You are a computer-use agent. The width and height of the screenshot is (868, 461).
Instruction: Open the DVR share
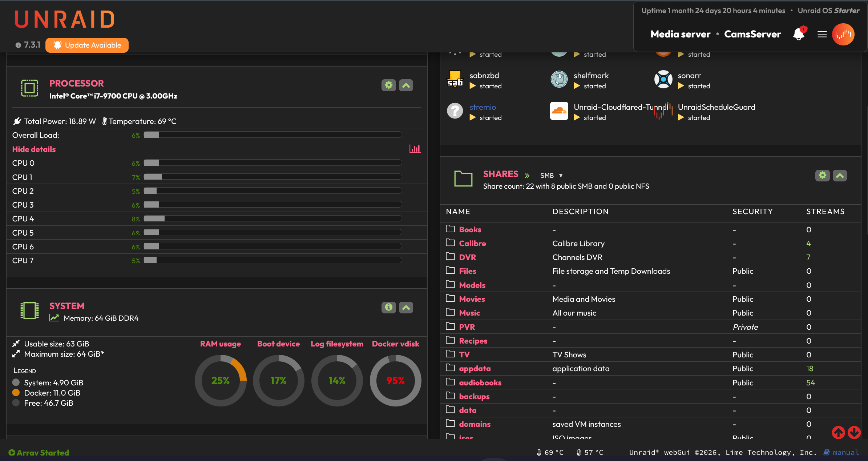(467, 257)
